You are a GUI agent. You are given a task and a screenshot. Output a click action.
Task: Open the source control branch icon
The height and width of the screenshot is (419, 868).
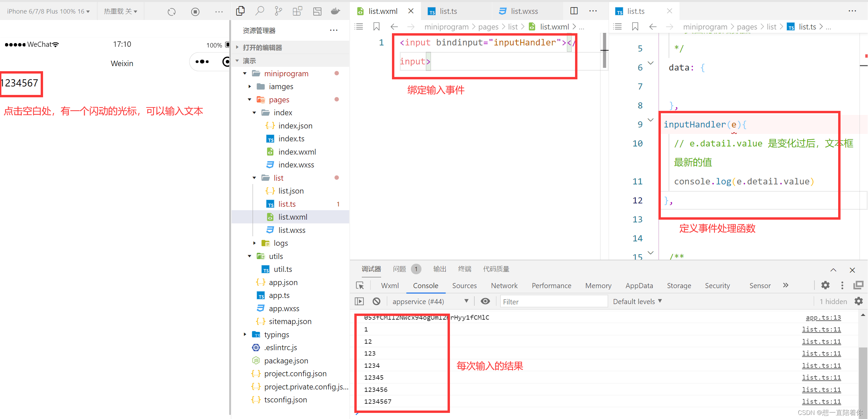(278, 11)
